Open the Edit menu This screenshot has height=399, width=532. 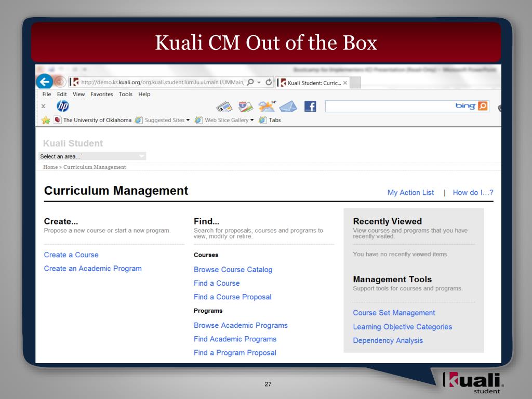[x=62, y=95]
